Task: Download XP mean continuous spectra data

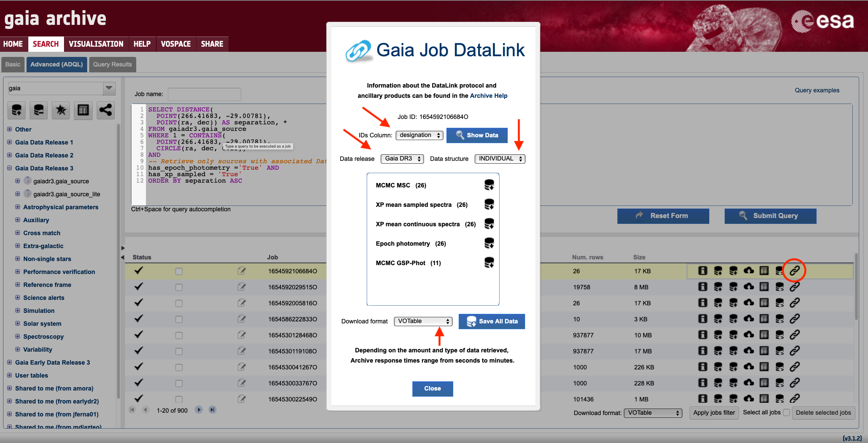Action: (x=489, y=224)
